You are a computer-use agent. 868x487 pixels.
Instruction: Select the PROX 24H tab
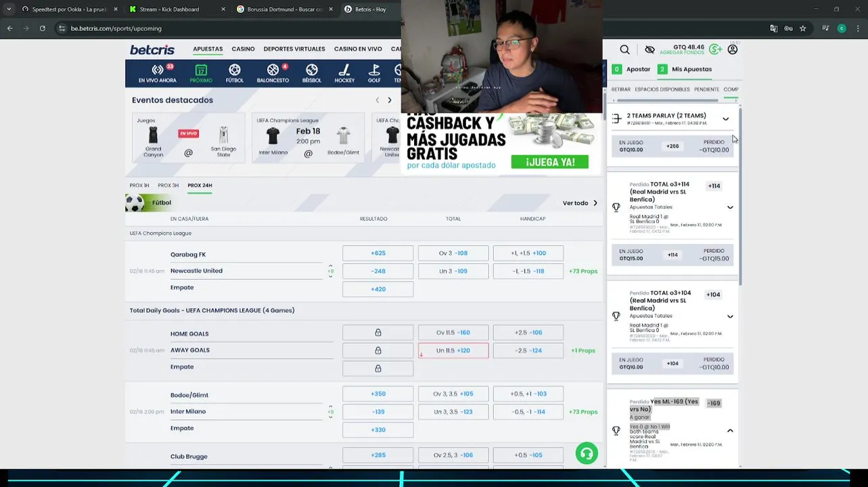200,185
